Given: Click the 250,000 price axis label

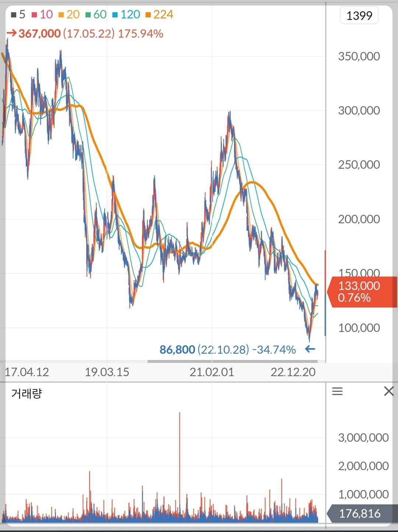Looking at the screenshot, I should point(359,165).
